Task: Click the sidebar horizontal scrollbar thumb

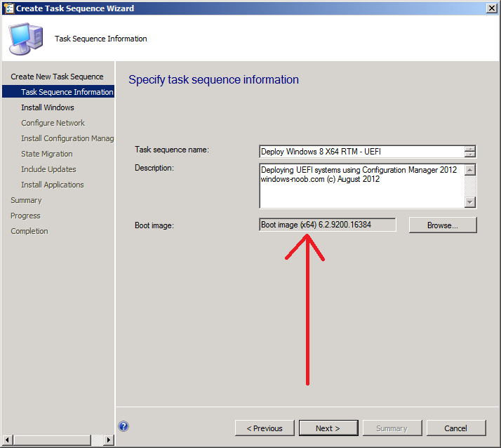Action: 52,440
